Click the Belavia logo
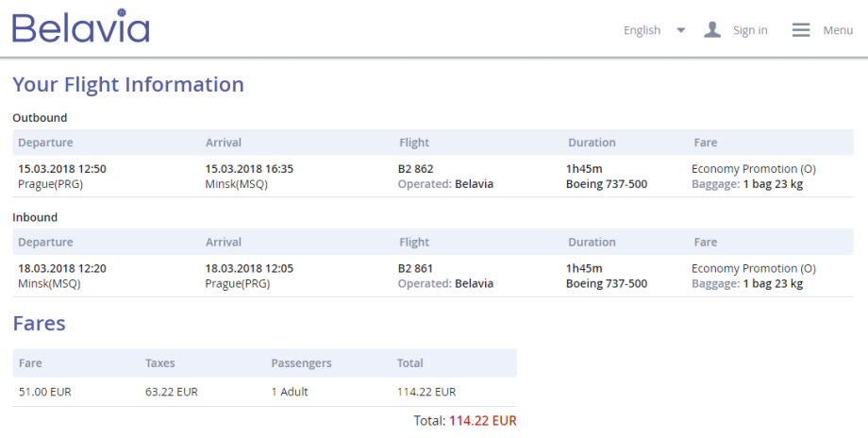 click(x=81, y=28)
